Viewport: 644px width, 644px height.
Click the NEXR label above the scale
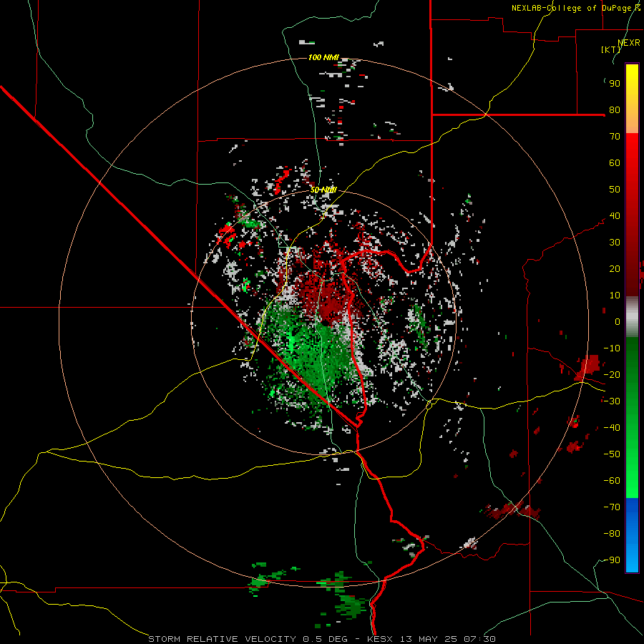point(629,42)
